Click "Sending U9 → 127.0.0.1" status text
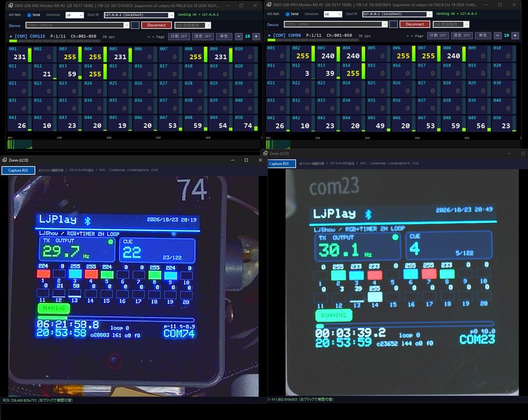 (x=198, y=15)
